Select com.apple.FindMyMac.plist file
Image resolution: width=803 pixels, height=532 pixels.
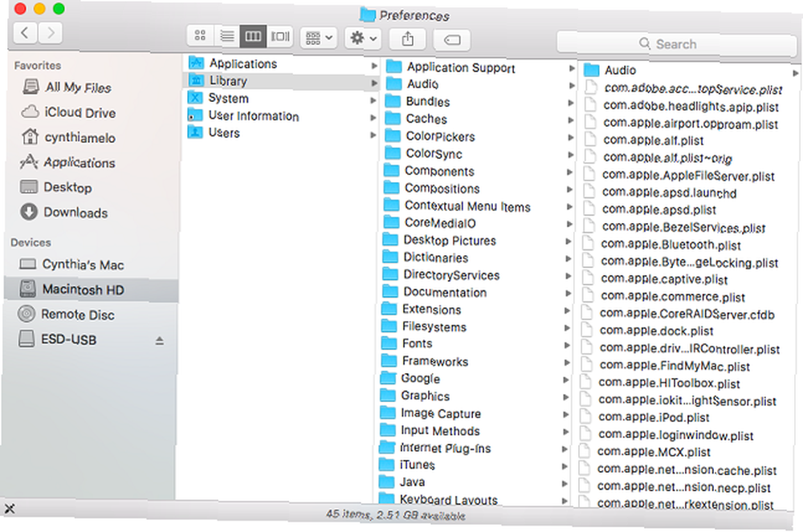click(666, 366)
